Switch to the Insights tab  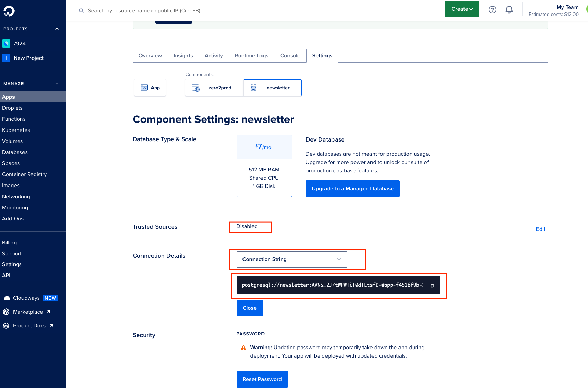pyautogui.click(x=183, y=56)
